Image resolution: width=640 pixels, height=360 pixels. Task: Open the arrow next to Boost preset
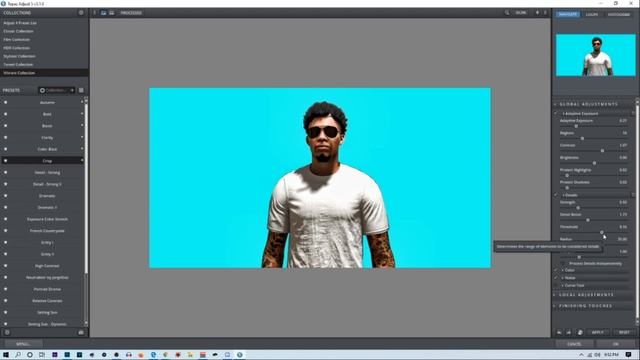(x=82, y=126)
